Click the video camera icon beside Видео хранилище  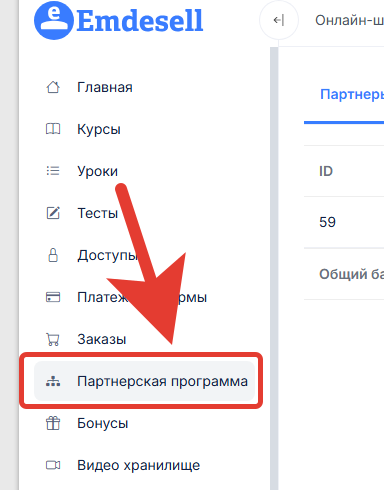[x=53, y=465]
